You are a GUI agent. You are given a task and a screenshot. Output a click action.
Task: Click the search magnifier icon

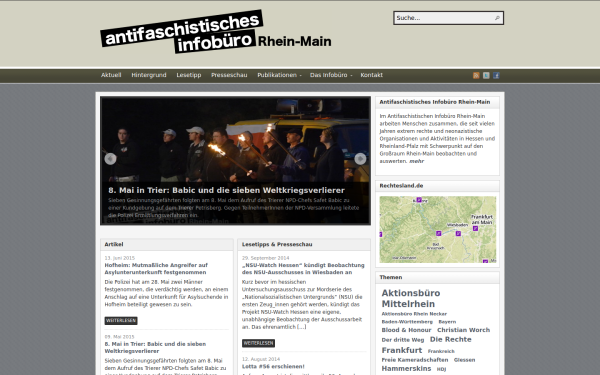click(497, 18)
